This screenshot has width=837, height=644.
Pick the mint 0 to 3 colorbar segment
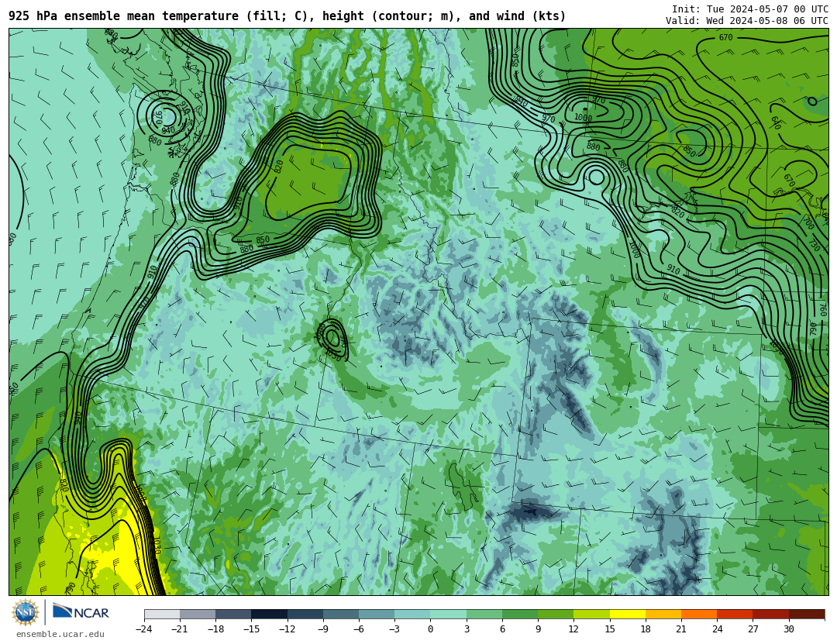tap(449, 614)
